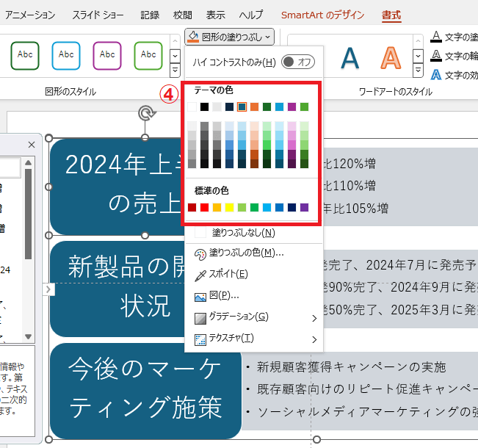Open the アニメーション tab

30,15
